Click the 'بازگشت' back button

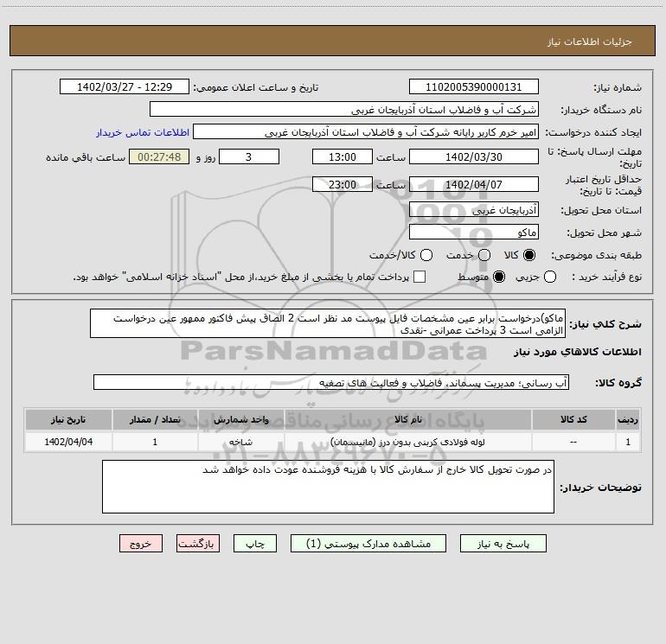pos(198,544)
